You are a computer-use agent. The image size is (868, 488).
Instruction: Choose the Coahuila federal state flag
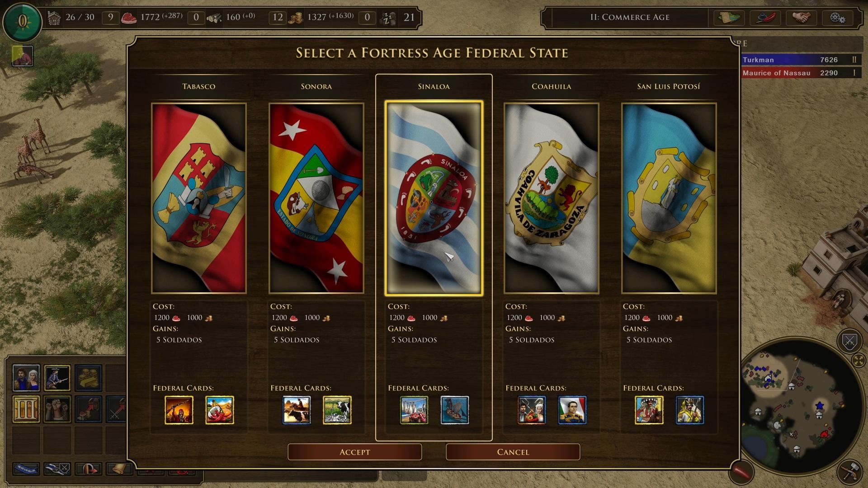552,198
